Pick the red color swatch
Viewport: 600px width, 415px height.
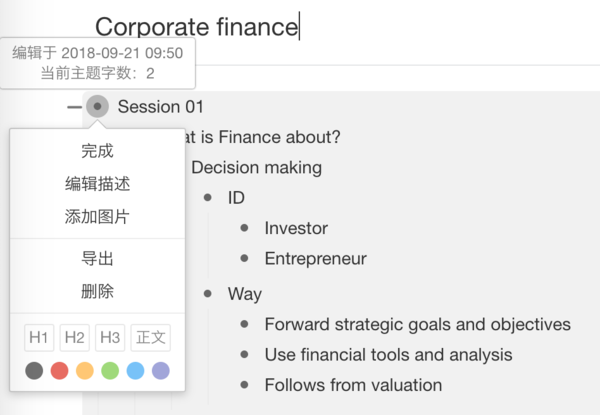59,371
